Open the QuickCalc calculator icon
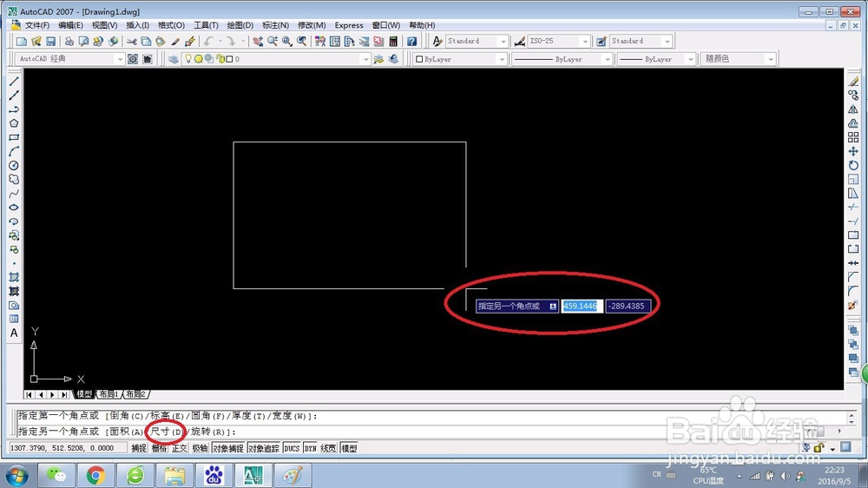Image resolution: width=868 pixels, height=488 pixels. coord(393,41)
